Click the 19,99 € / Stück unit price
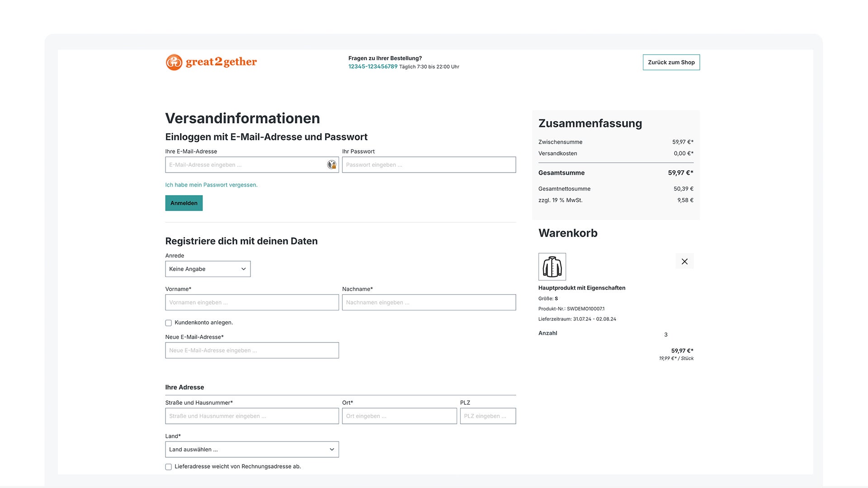This screenshot has width=868, height=488. tap(676, 358)
